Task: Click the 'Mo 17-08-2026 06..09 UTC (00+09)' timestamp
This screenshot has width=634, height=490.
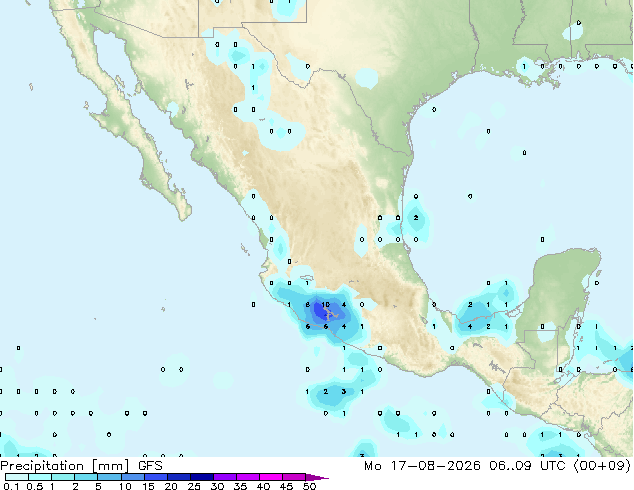Action: [497, 466]
